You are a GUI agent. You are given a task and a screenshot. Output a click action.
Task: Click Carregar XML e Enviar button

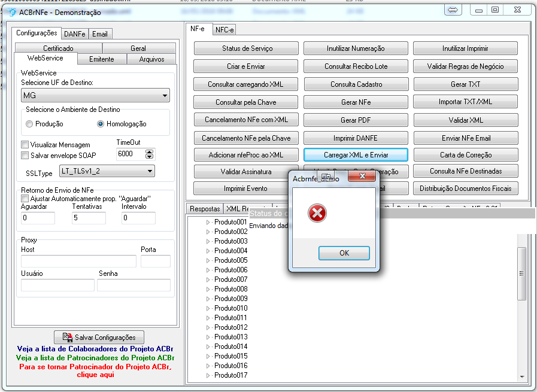pyautogui.click(x=356, y=155)
